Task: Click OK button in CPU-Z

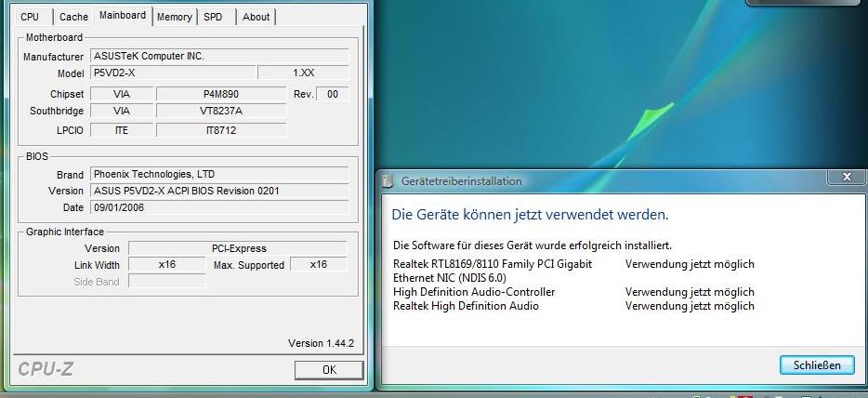Action: (329, 370)
